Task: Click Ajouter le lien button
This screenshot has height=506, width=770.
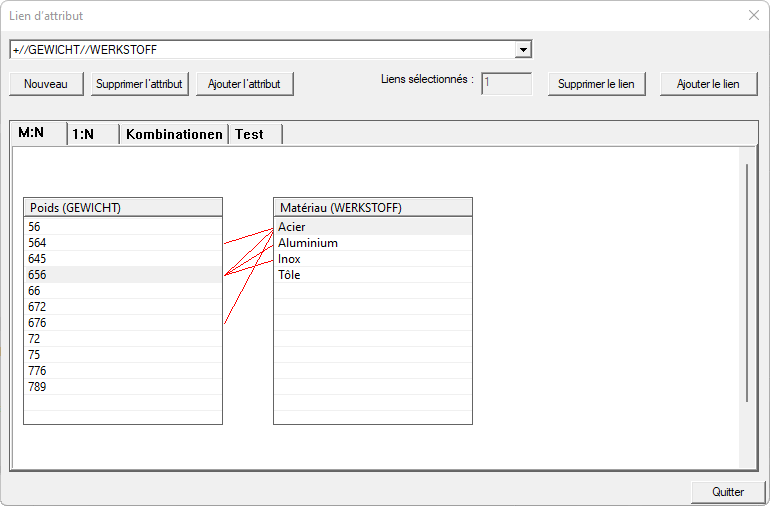Action: point(708,84)
